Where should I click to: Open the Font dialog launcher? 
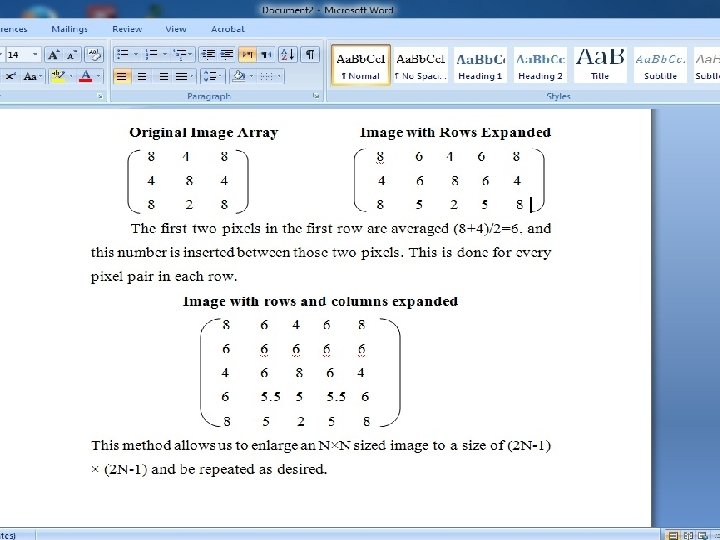[101, 96]
